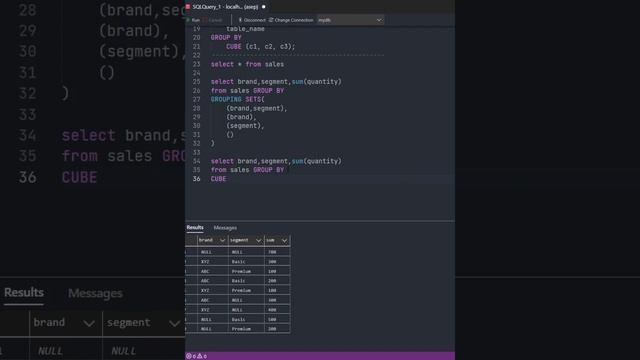Expand the large brand column chevron in the background

tap(89, 324)
